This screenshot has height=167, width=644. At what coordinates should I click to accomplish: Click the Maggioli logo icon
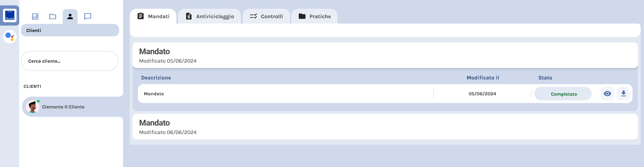pyautogui.click(x=10, y=15)
